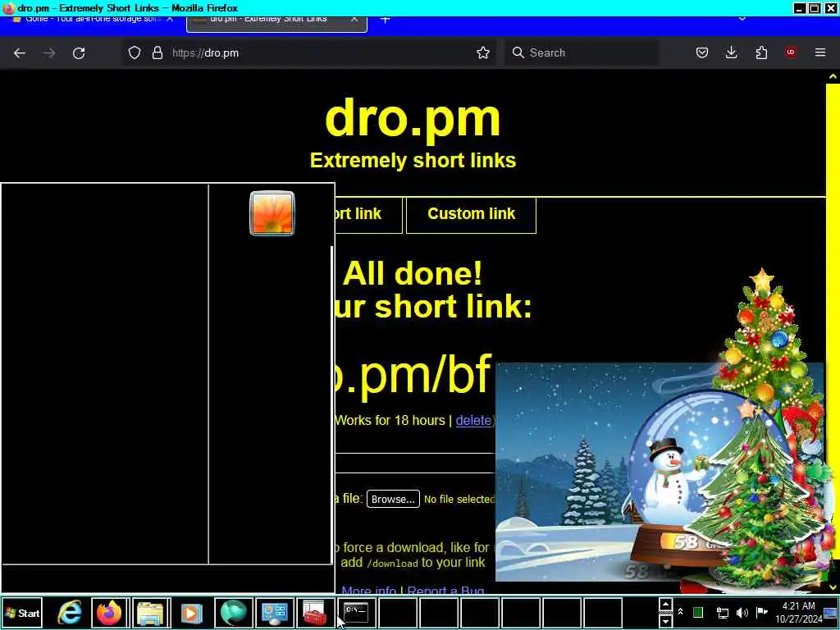The width and height of the screenshot is (840, 630).
Task: Open the More info link
Action: point(369,590)
